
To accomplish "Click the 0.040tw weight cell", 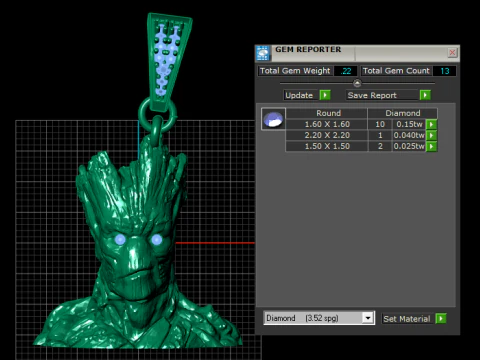I will (x=409, y=135).
